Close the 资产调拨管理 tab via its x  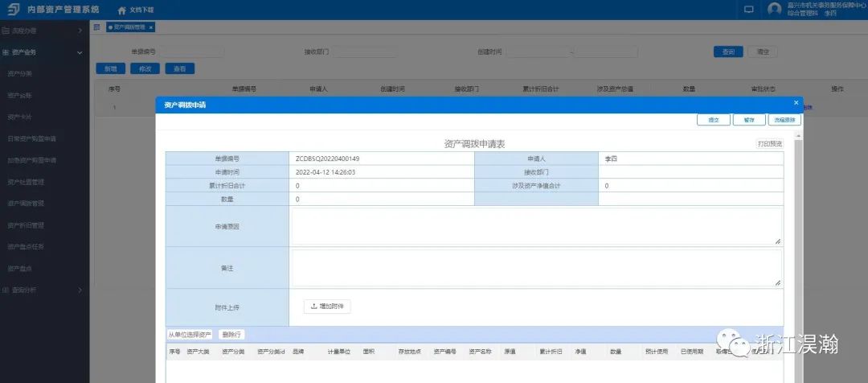pyautogui.click(x=150, y=27)
